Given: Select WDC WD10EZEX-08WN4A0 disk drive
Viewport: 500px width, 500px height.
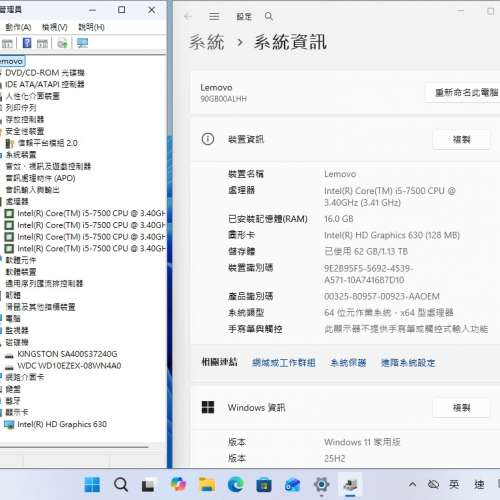Looking at the screenshot, I should coord(69,366).
